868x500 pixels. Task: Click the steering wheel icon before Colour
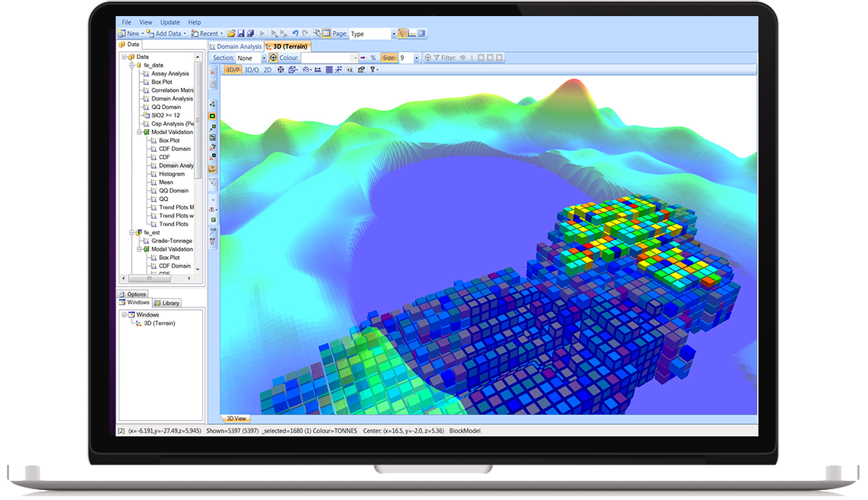click(274, 58)
